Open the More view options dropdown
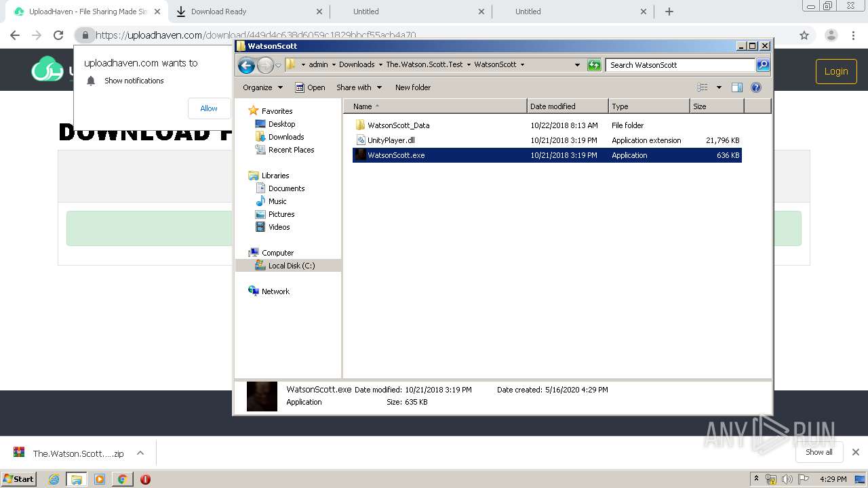Image resolution: width=868 pixels, height=488 pixels. click(x=719, y=87)
